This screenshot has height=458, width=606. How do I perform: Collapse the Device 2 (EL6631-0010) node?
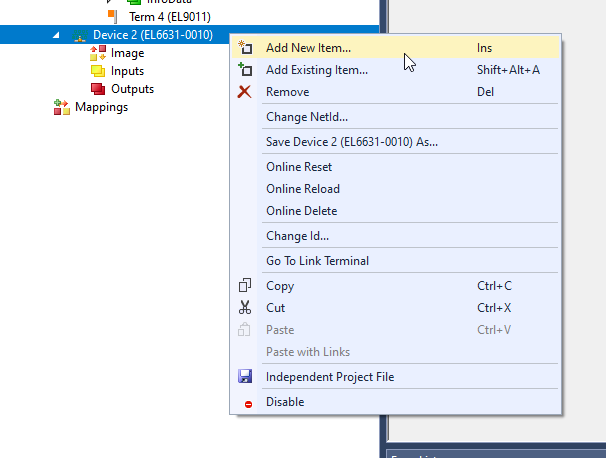pyautogui.click(x=55, y=36)
